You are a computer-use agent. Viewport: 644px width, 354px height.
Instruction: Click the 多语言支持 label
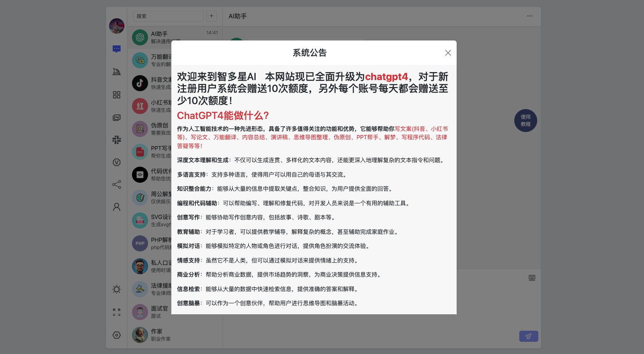[x=191, y=175]
